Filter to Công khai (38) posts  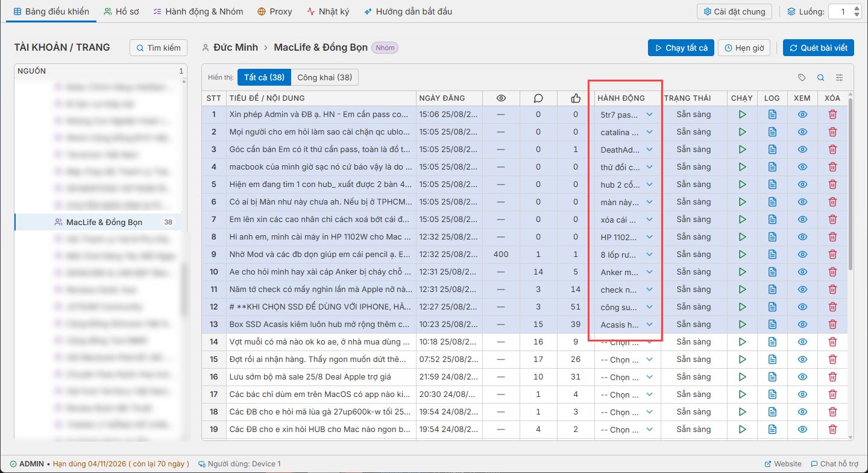(325, 77)
